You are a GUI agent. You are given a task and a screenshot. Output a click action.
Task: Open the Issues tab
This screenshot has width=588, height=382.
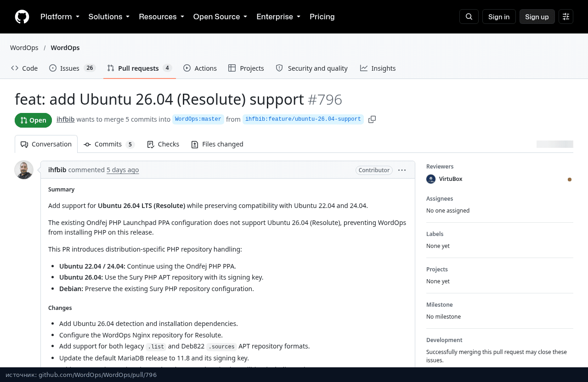click(x=72, y=68)
